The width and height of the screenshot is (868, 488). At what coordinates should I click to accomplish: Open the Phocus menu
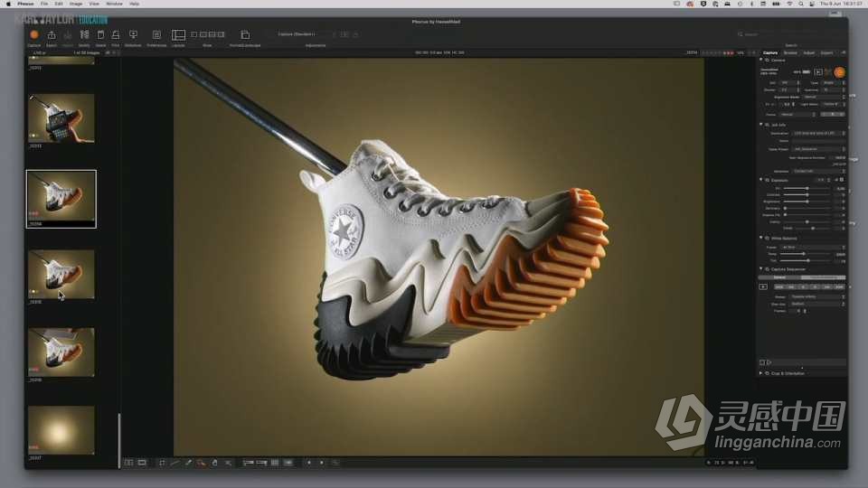[x=25, y=4]
